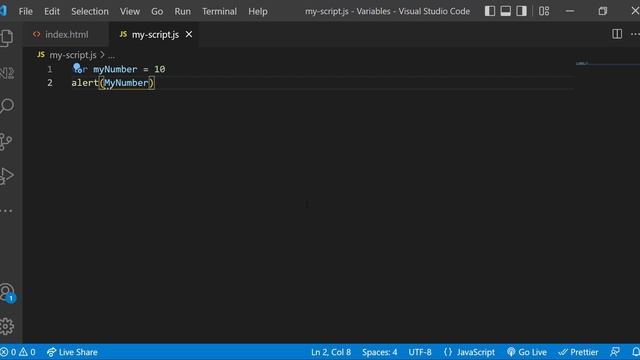This screenshot has width=640, height=360.
Task: Open the Terminal menu
Action: [x=219, y=11]
